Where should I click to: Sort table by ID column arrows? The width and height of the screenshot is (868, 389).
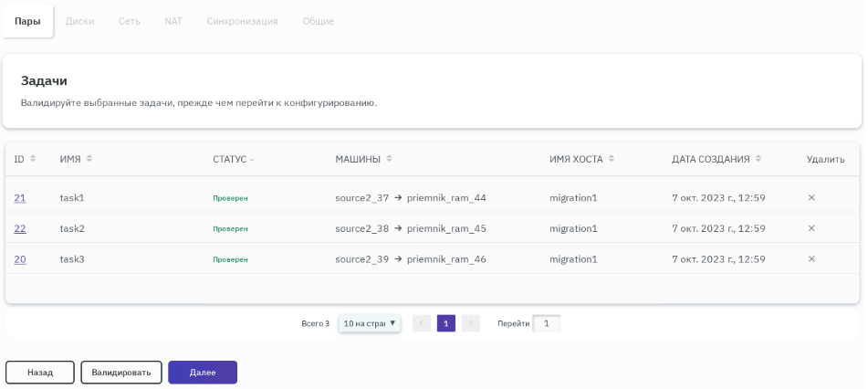pos(33,159)
